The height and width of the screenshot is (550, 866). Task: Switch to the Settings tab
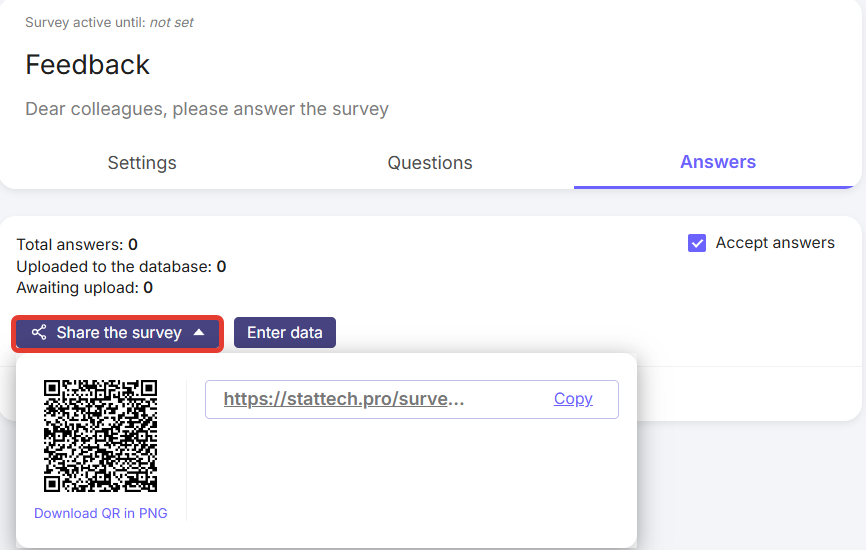click(x=142, y=163)
